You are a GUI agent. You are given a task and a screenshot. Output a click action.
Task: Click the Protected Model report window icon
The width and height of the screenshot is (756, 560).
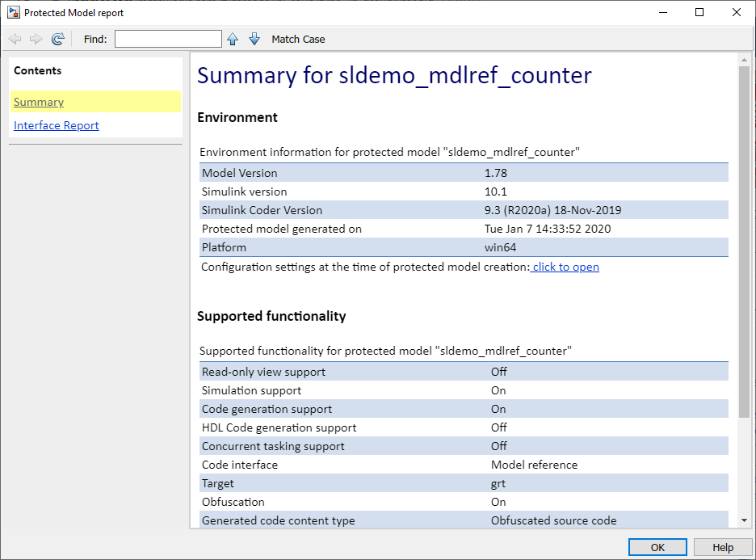[13, 13]
